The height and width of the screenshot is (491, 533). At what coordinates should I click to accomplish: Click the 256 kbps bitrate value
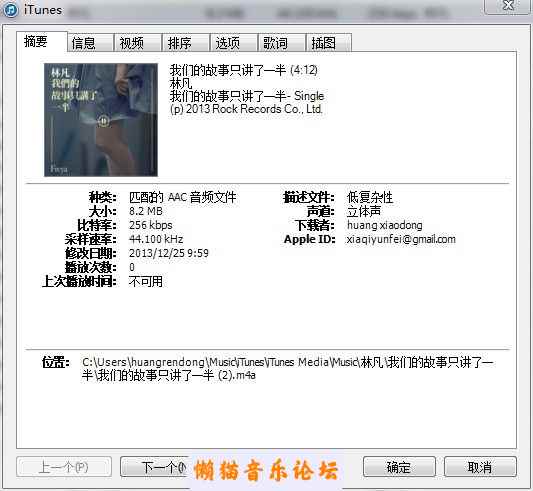point(151,225)
